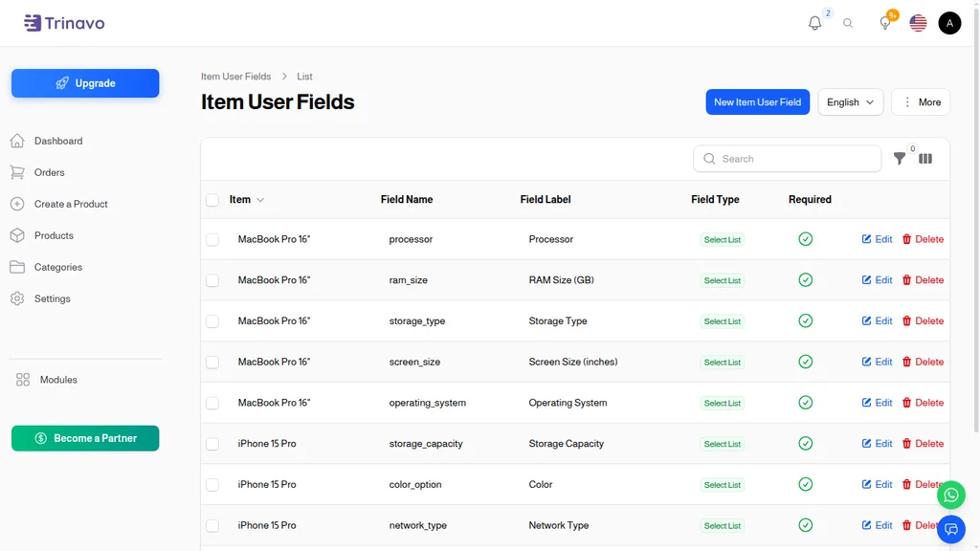
Task: Check the color_option row checkbox
Action: (x=212, y=485)
